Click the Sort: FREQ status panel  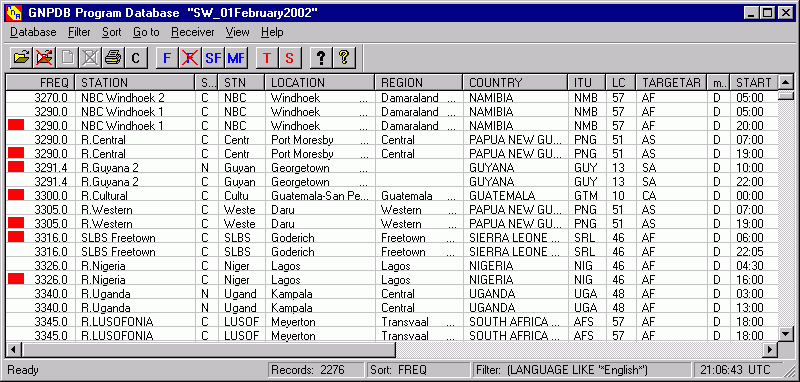[418, 370]
